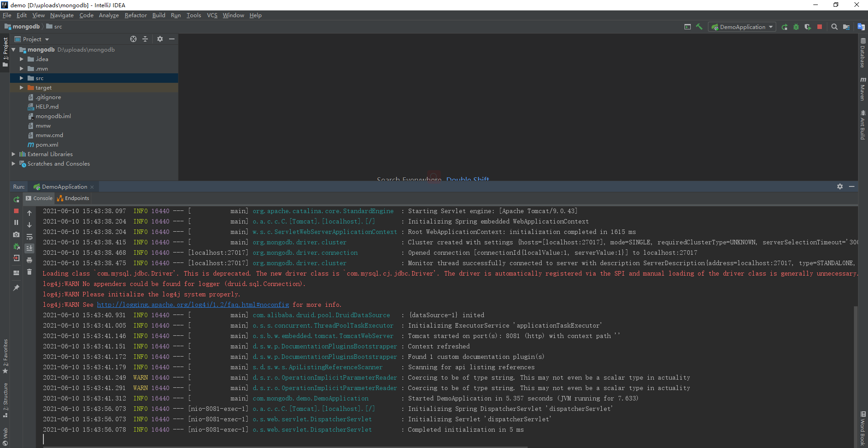Rerun DemoApplication in the Run panel

[16, 199]
